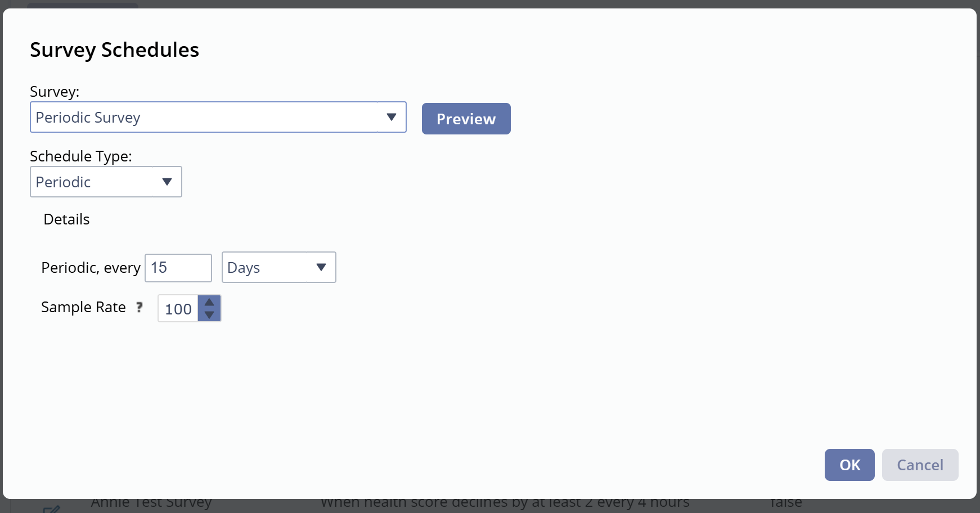Image resolution: width=980 pixels, height=513 pixels.
Task: Expand the Schedule Type dropdown arrow
Action: point(167,182)
